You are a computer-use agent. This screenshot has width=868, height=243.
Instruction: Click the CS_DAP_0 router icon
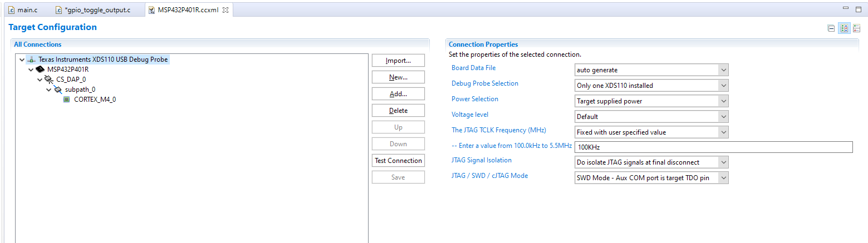49,80
